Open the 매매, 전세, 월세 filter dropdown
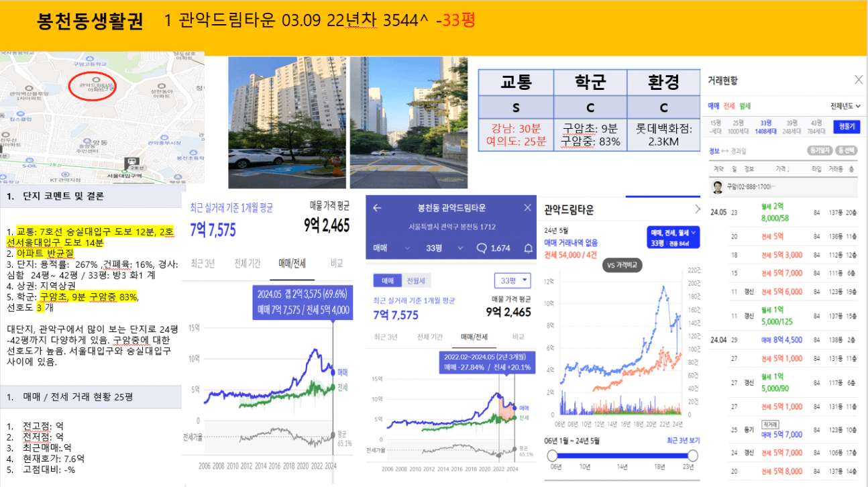The height and width of the screenshot is (487, 868). click(x=673, y=237)
